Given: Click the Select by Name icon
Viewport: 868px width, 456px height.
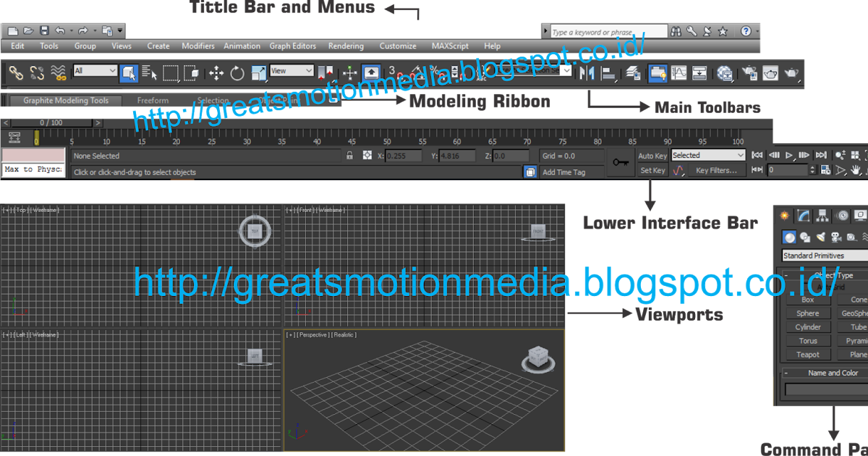Looking at the screenshot, I should pyautogui.click(x=150, y=72).
